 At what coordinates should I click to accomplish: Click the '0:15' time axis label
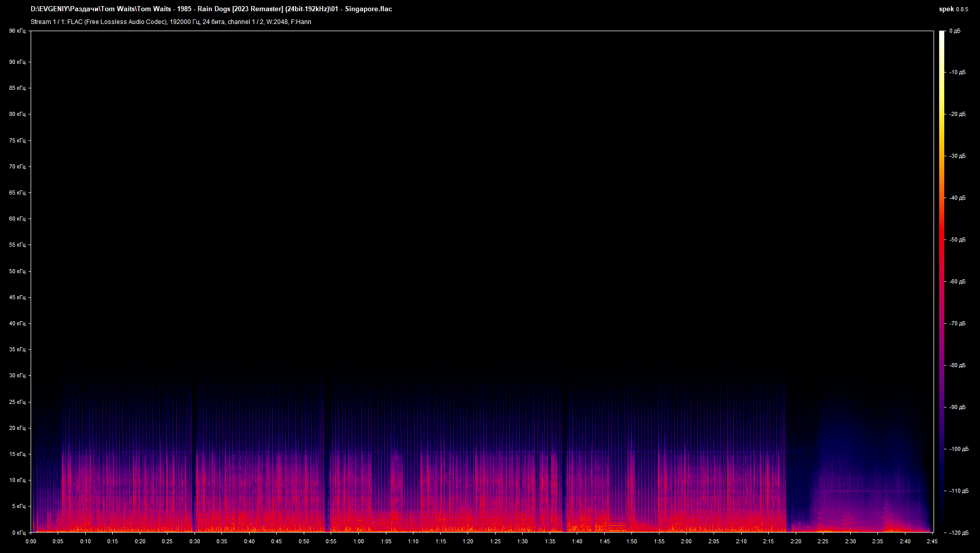click(x=113, y=542)
